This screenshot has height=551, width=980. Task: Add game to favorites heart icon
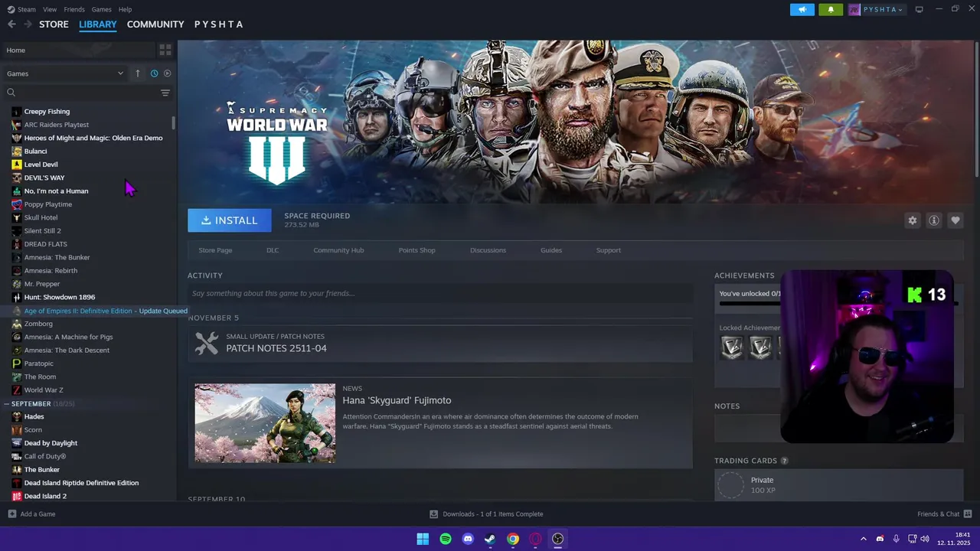(955, 220)
